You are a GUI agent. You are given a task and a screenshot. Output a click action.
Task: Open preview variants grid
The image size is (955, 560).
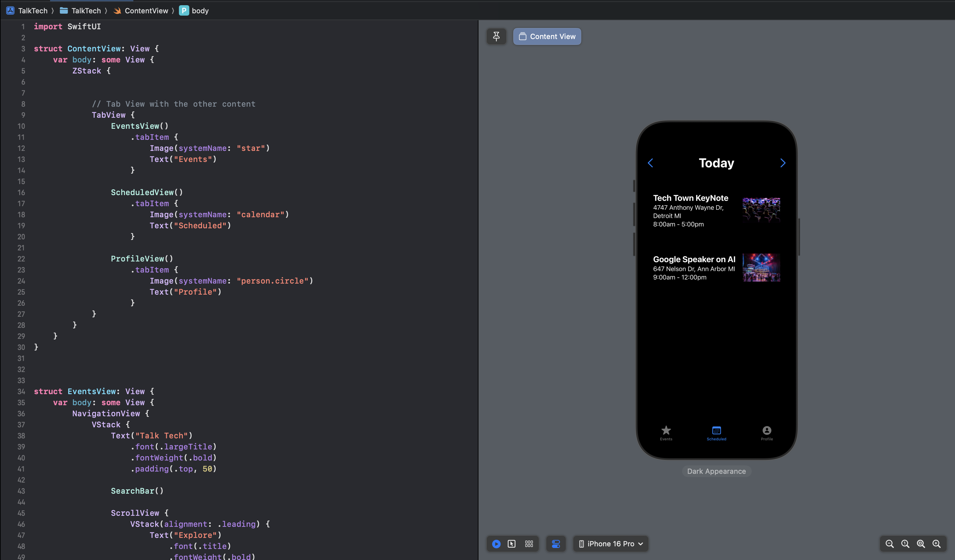[529, 544]
